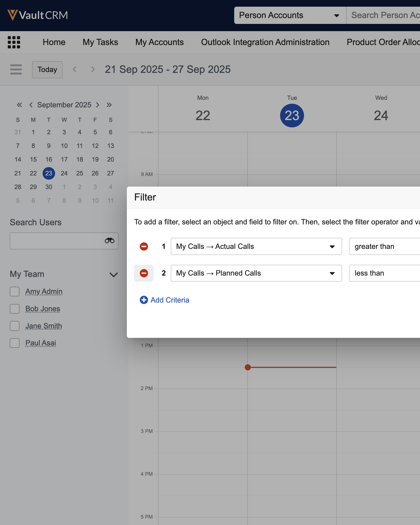Screen dimensions: 420x525
Task: Open the Person Accounts dropdown
Action: click(x=289, y=15)
